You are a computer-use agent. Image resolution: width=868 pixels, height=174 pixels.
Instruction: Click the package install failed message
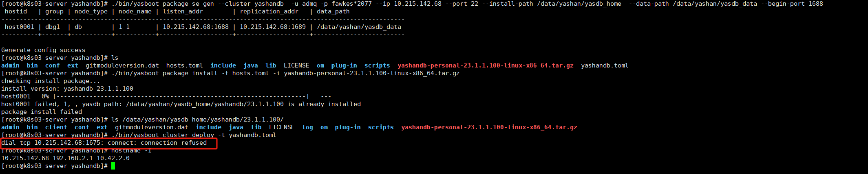pyautogui.click(x=42, y=112)
